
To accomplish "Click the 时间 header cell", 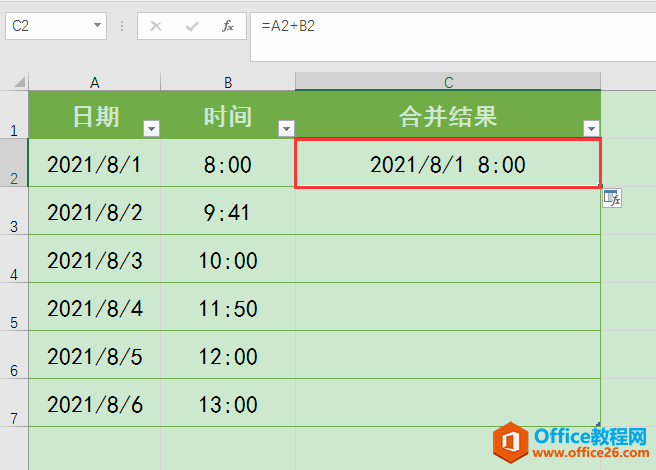I will 228,115.
